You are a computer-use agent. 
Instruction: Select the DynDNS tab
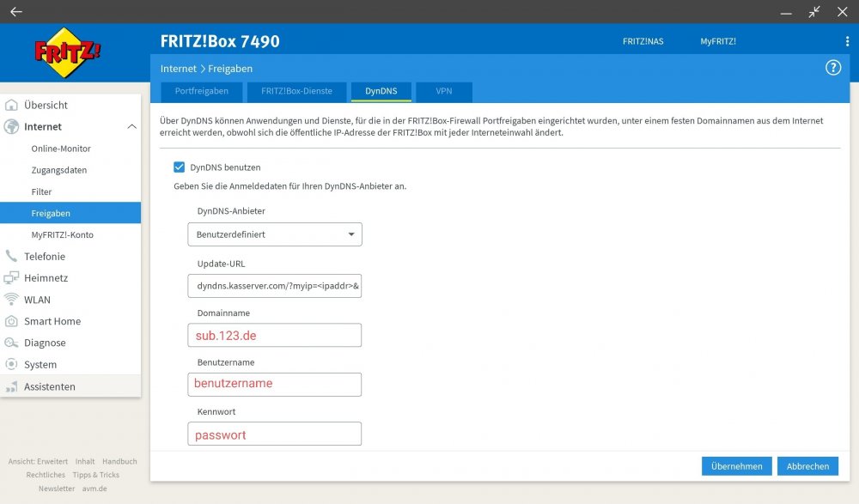pos(381,92)
